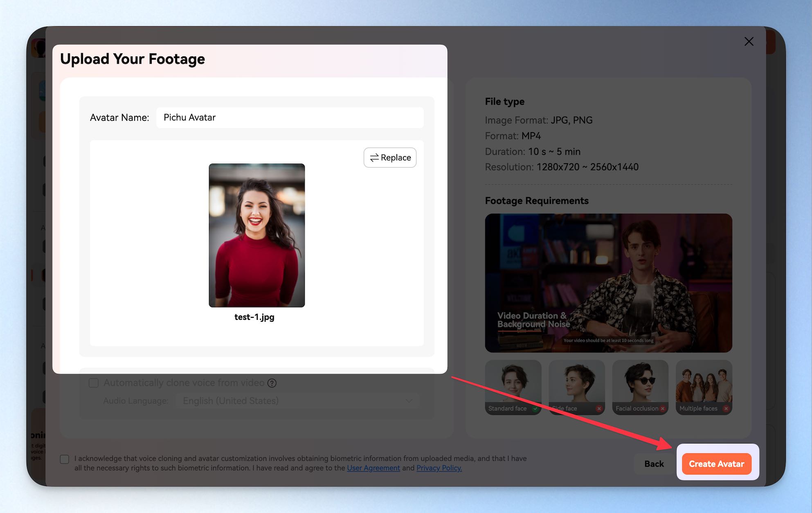Click the Multiple faces example thumbnail
Screen dimensions: 812x513
click(704, 387)
